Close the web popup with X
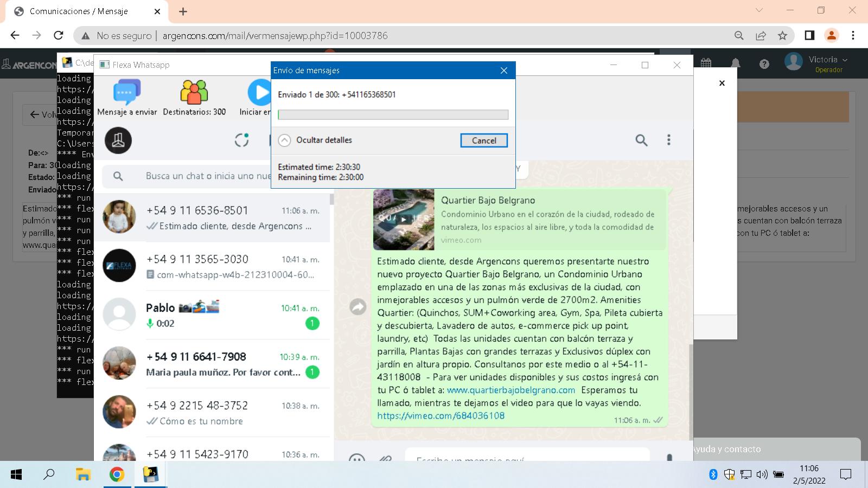This screenshot has height=488, width=868. pos(722,83)
